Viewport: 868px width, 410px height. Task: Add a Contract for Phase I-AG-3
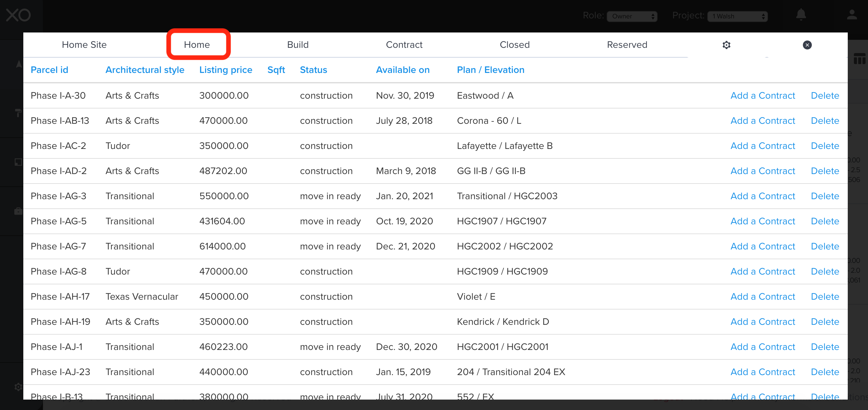pyautogui.click(x=762, y=196)
